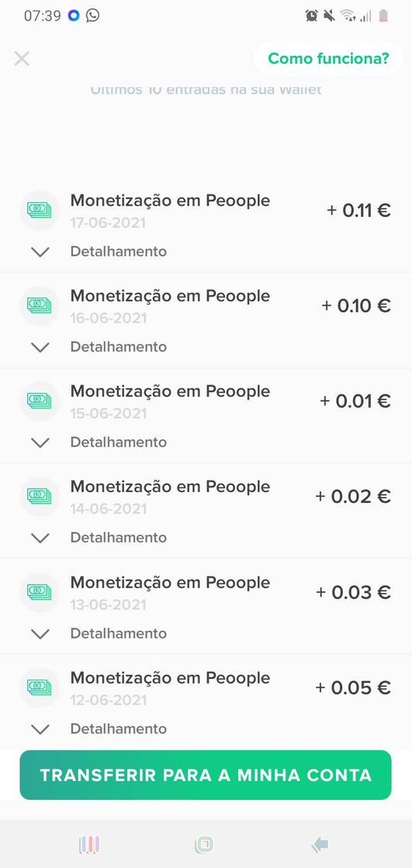
Task: Open the WhatsApp notification icon in status bar
Action: coord(92,15)
